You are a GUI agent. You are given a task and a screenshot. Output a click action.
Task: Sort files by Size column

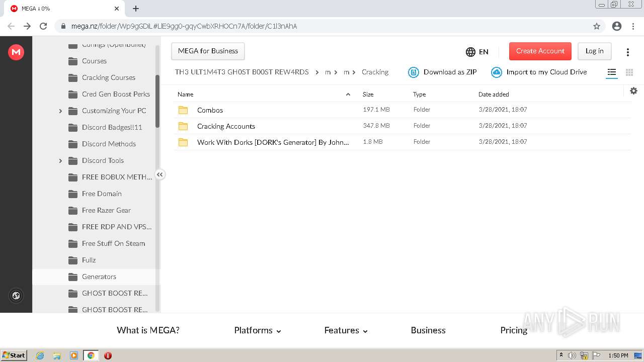click(x=368, y=95)
